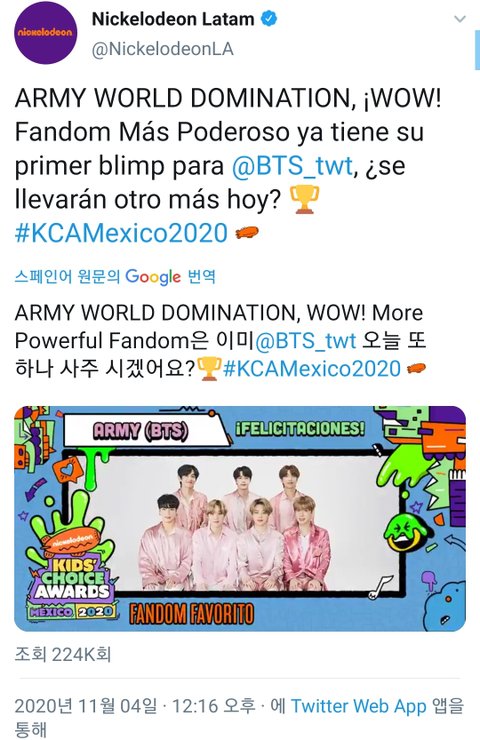
Task: Click the Google translation attribution label
Action: 115,277
